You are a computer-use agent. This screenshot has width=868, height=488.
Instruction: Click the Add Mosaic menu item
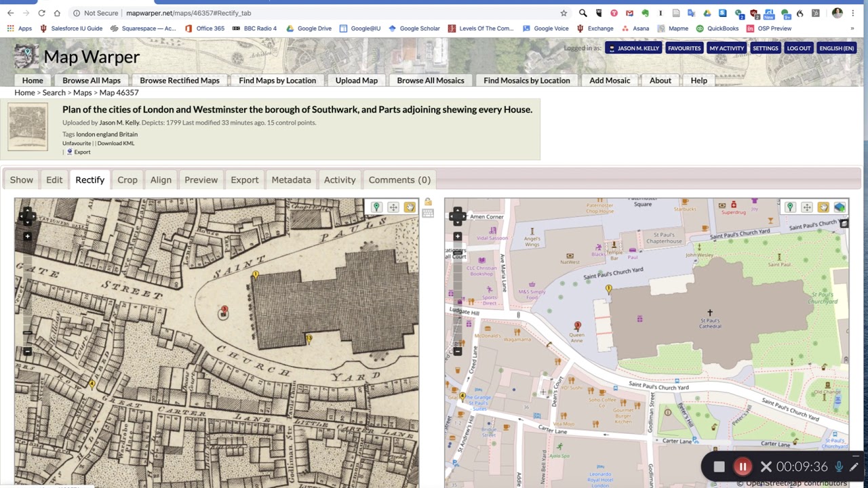(x=610, y=81)
